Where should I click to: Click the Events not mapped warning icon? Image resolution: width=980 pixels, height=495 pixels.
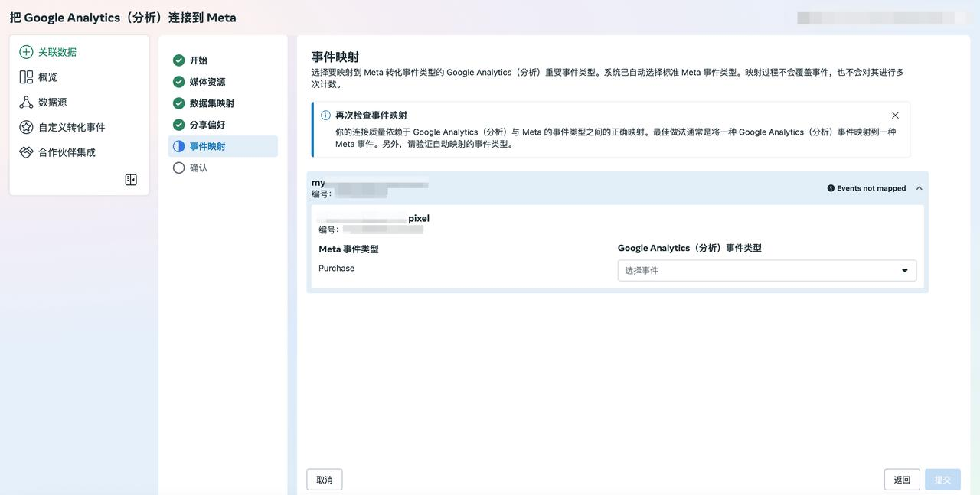(831, 188)
